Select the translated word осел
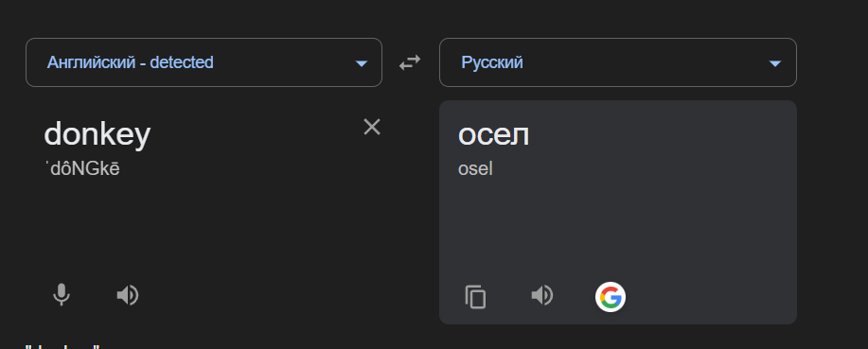 tap(493, 134)
